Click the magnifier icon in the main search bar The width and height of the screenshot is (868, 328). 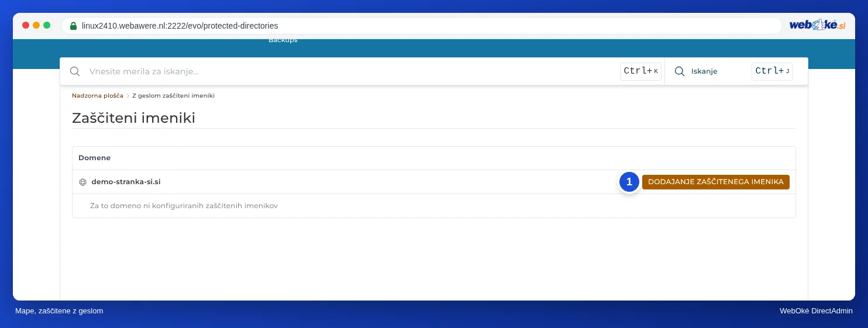[x=75, y=71]
